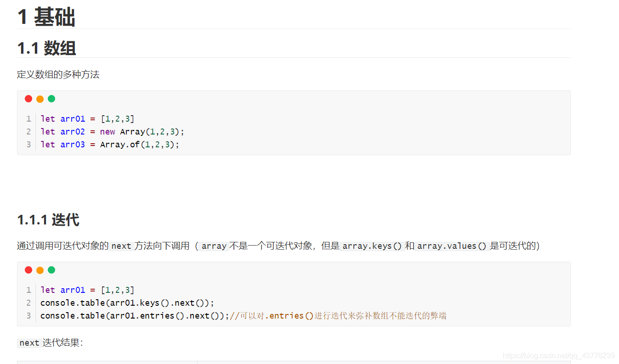Click the blog.csdn.net watermark link
The image size is (619, 364).
(559, 356)
